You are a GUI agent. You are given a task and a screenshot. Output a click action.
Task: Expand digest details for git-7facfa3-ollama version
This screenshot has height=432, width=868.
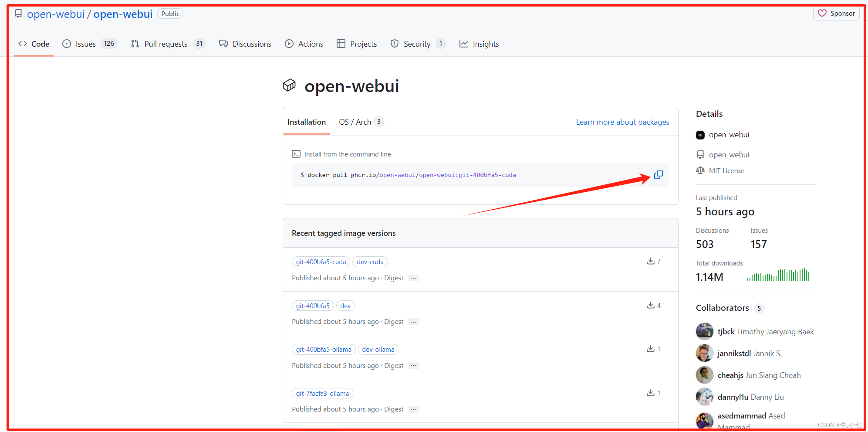click(413, 409)
